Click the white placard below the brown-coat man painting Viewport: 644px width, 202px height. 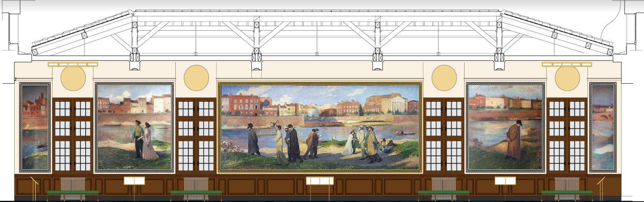coord(505,181)
